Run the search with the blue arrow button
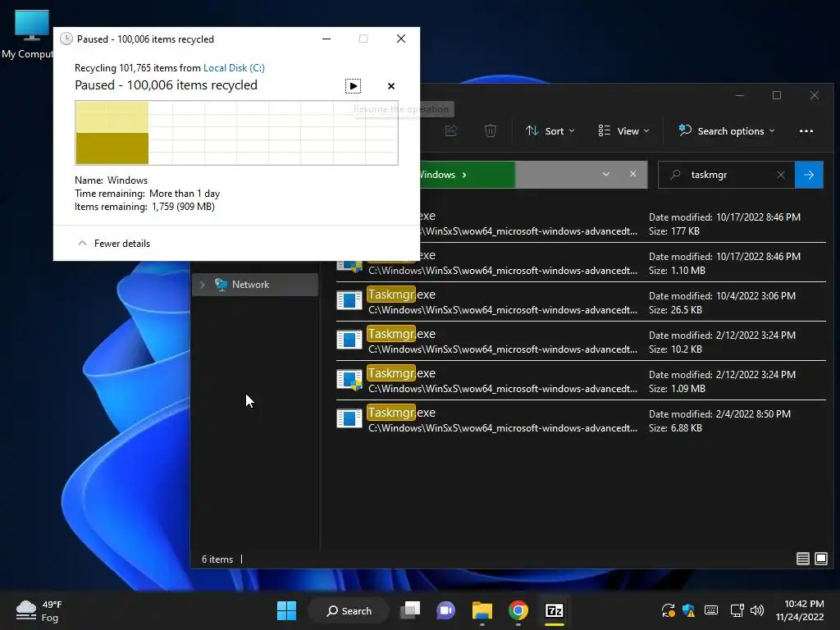Viewport: 840px width, 630px height. (809, 175)
